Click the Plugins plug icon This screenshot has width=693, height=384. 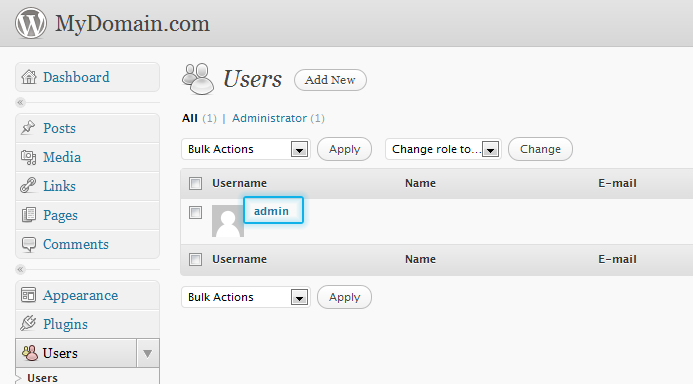28,323
